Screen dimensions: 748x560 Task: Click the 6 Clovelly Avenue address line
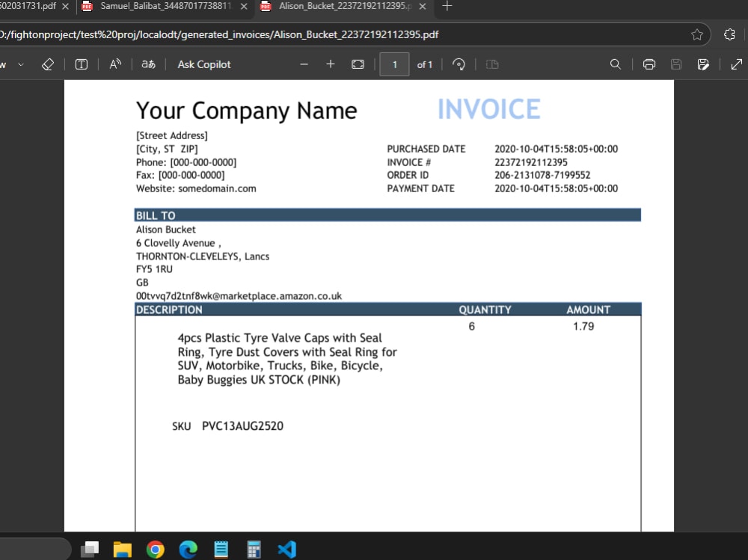[178, 243]
